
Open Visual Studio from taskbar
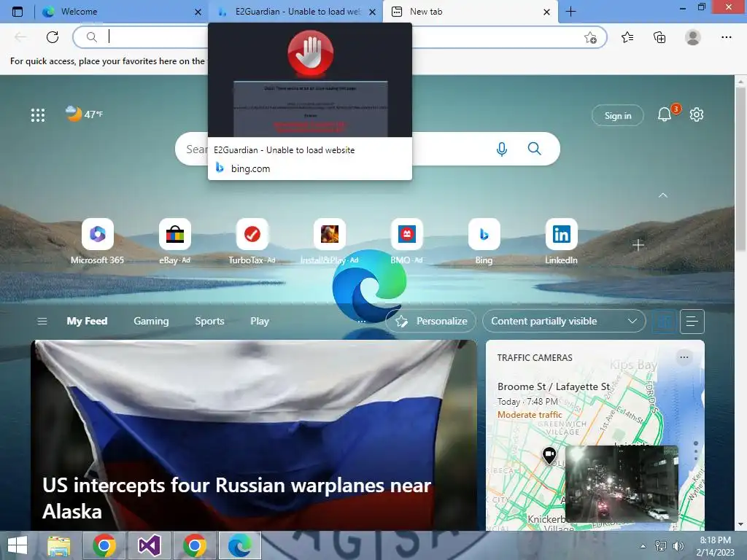[x=149, y=545]
